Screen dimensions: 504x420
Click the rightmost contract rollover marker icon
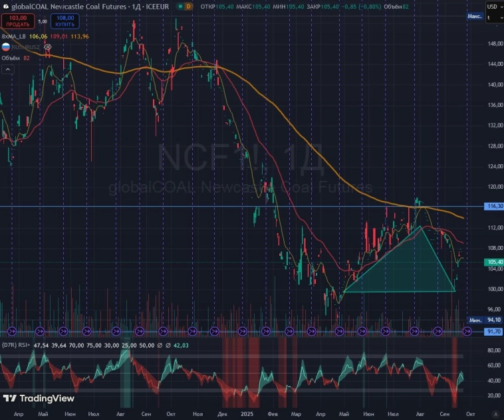467,330
